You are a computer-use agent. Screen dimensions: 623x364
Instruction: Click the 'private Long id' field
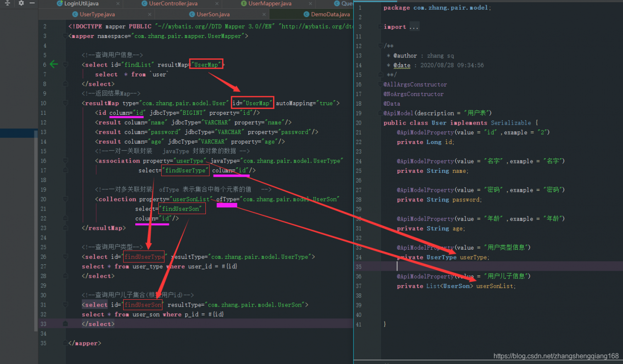coord(425,142)
